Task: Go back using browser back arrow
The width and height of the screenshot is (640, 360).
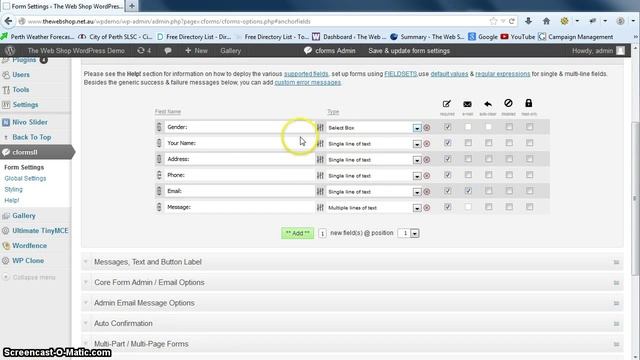Action: coord(8,21)
